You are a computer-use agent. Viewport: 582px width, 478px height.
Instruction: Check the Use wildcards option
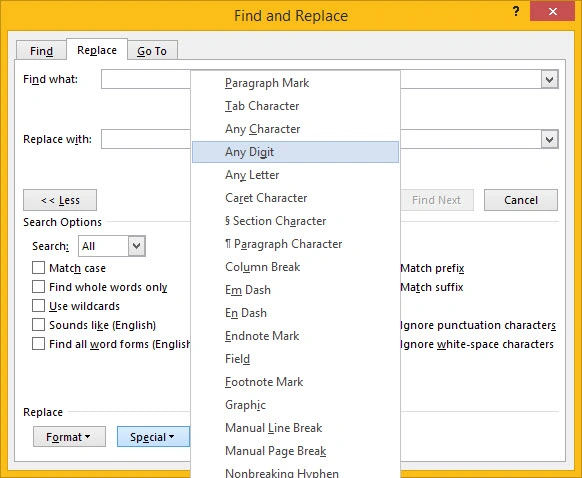(38, 305)
